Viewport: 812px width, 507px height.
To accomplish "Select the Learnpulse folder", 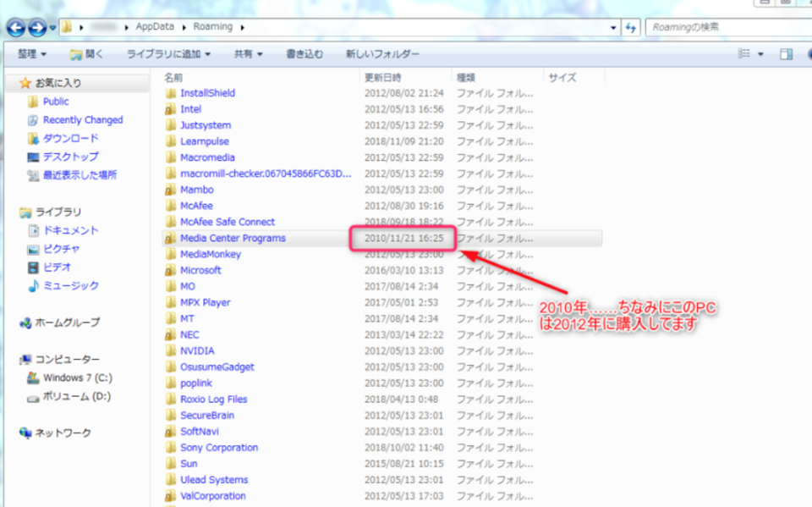I will [204, 141].
